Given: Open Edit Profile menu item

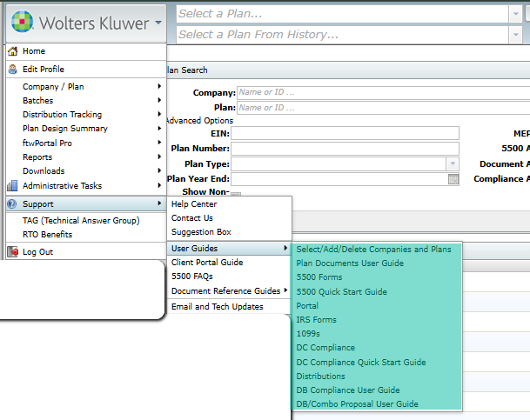Looking at the screenshot, I should pos(86,70).
